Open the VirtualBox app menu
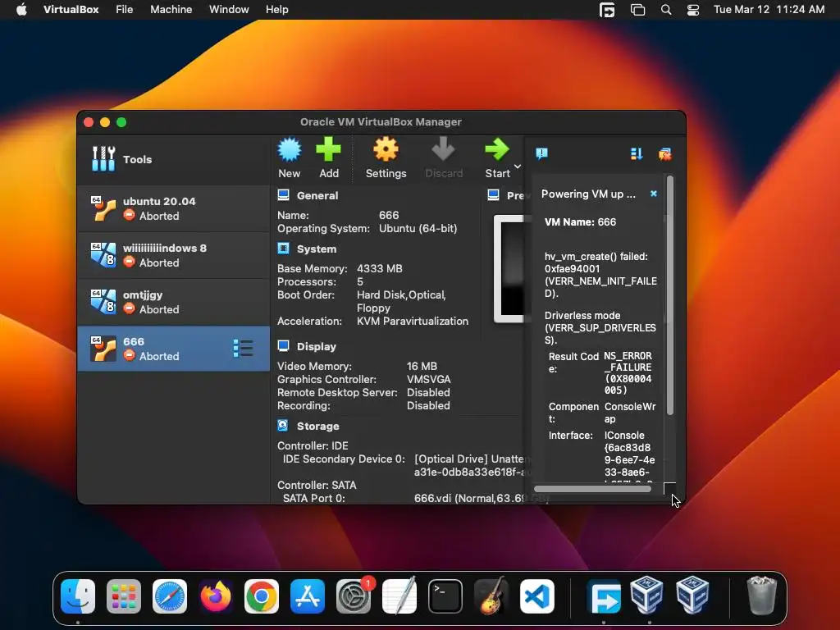Image resolution: width=840 pixels, height=630 pixels. 71,10
